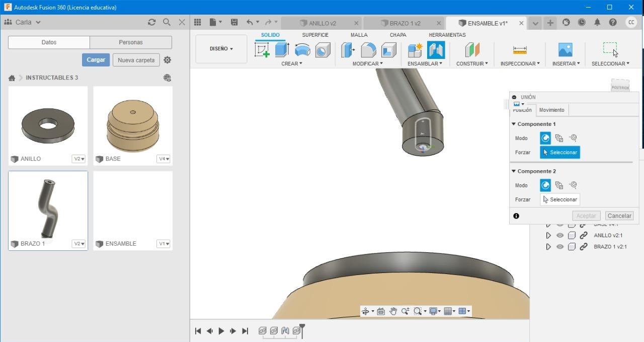Click the Cargar upload button

[96, 60]
